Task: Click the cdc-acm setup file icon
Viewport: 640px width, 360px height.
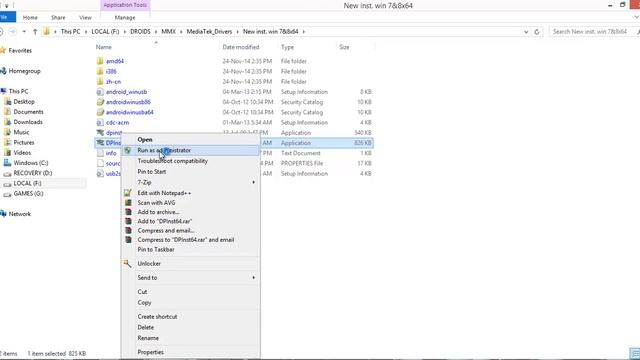Action: [100, 122]
